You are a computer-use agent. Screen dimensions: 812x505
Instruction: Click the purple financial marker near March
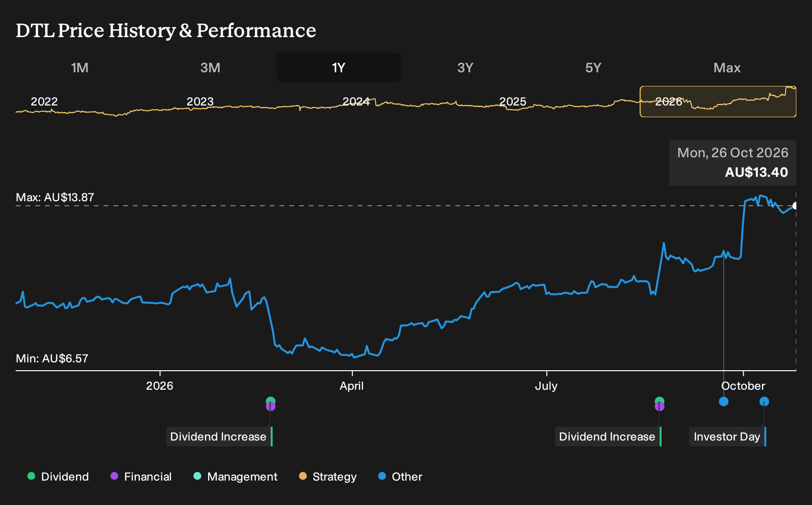271,407
